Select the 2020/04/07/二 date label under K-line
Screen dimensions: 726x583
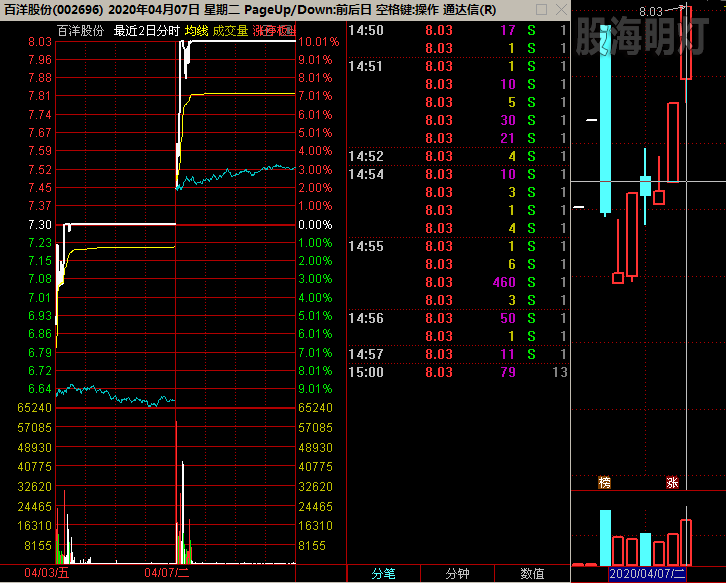[647, 574]
